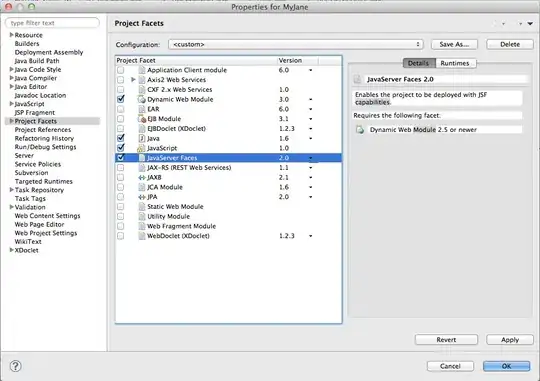Enable the Application Client module checkbox
Image resolution: width=540 pixels, height=381 pixels.
[x=120, y=70]
